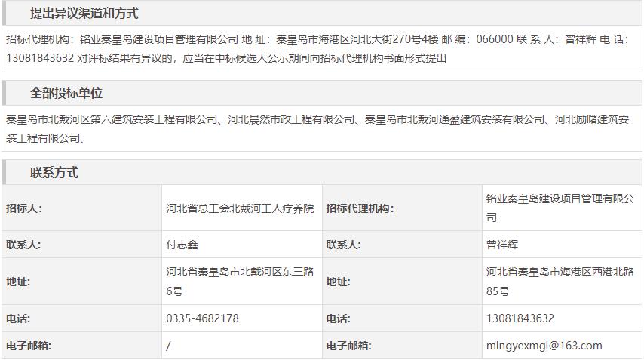Click 河北省总工会北戴河工人疗养院 in the table
Viewport: 644px width, 360px height.
pos(240,208)
